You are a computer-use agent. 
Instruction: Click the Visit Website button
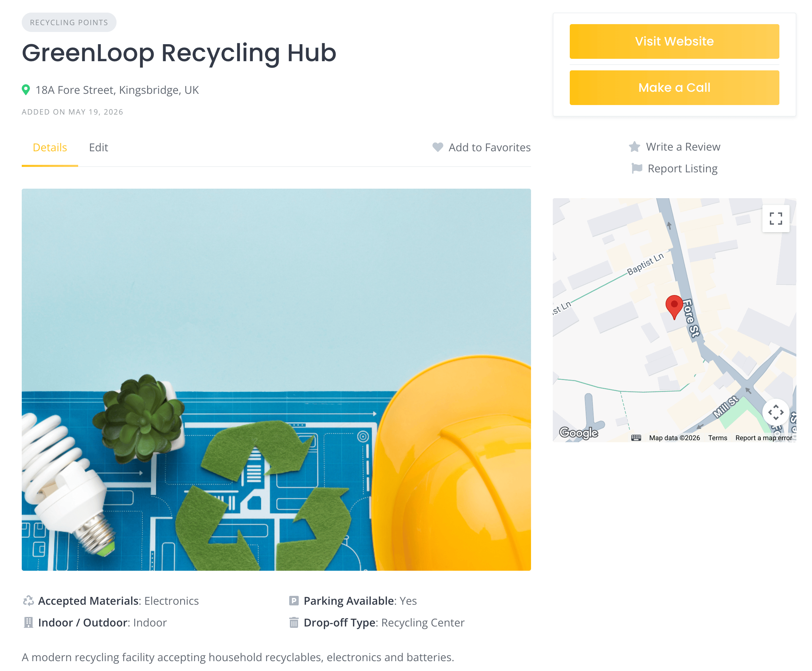coord(674,41)
